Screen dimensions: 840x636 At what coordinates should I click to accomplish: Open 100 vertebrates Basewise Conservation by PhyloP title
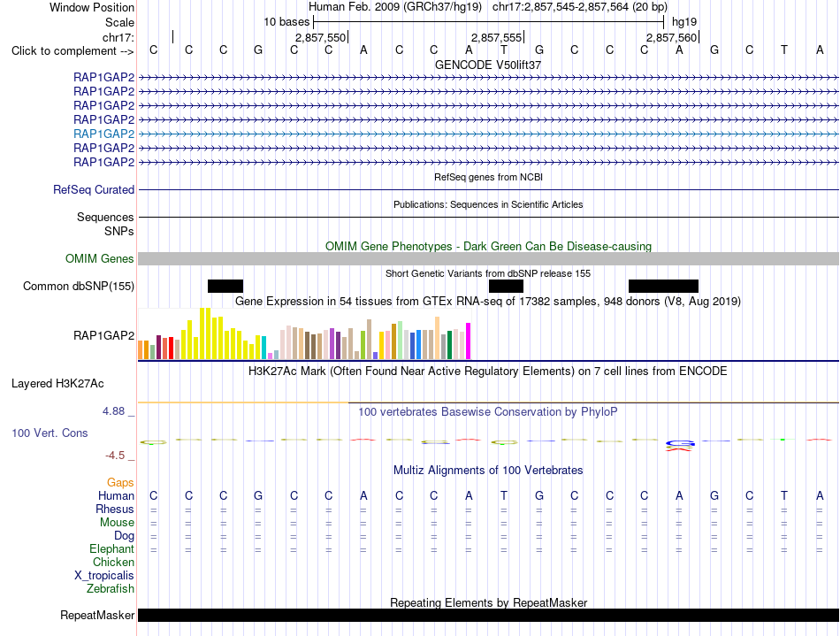tap(488, 412)
